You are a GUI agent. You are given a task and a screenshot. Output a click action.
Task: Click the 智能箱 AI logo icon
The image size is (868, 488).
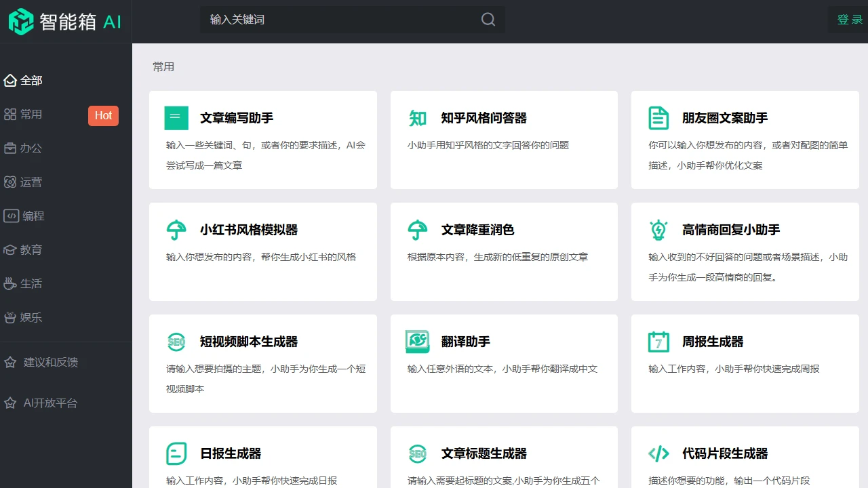[20, 21]
